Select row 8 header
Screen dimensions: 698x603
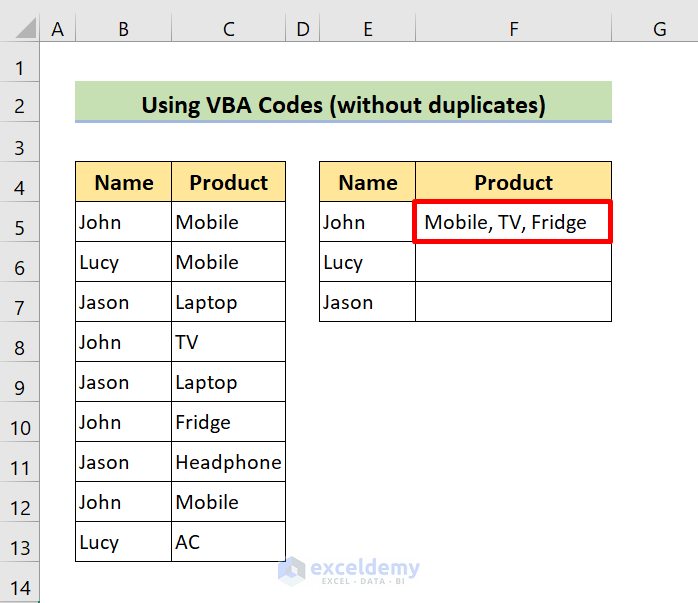tap(19, 342)
